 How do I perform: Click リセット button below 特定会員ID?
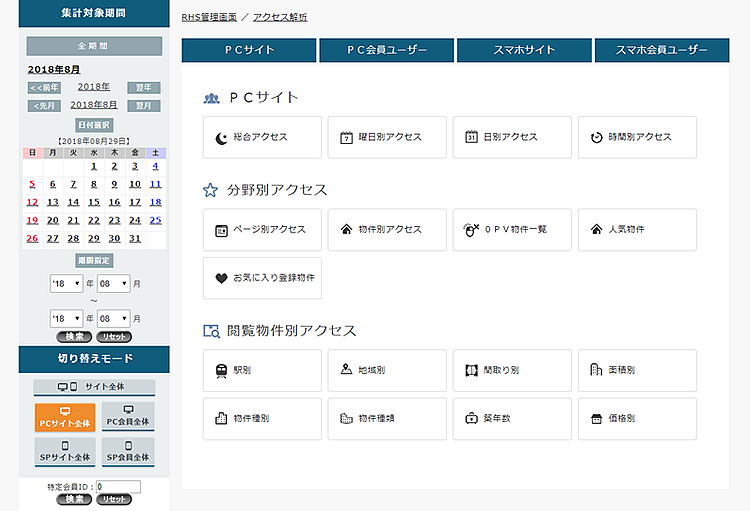114,500
